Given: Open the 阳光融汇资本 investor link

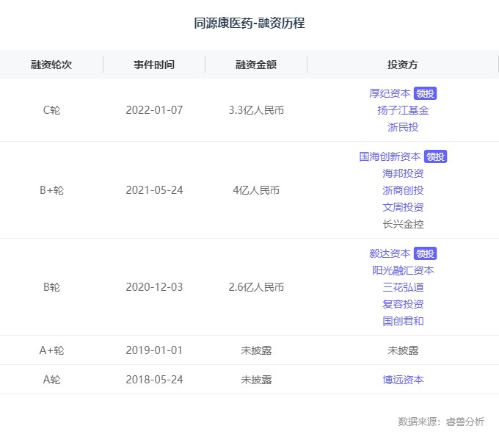Looking at the screenshot, I should (x=403, y=270).
